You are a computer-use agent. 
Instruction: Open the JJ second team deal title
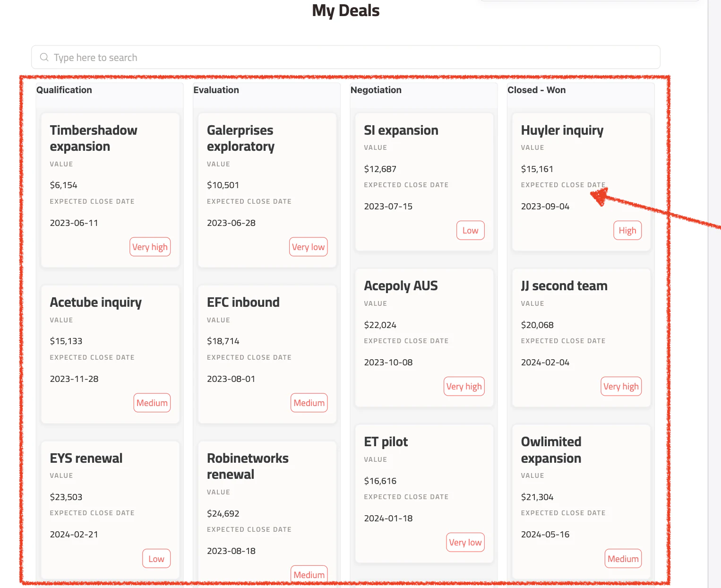point(564,286)
